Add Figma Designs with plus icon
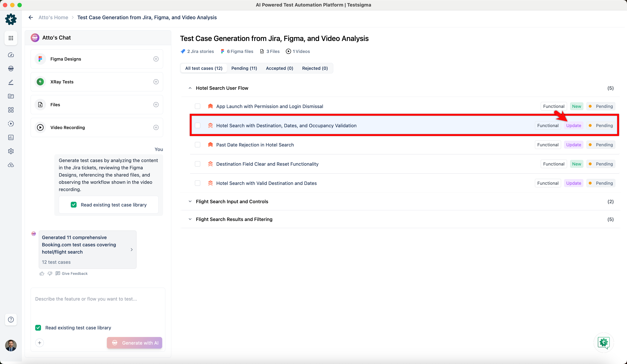627x364 pixels. (156, 59)
